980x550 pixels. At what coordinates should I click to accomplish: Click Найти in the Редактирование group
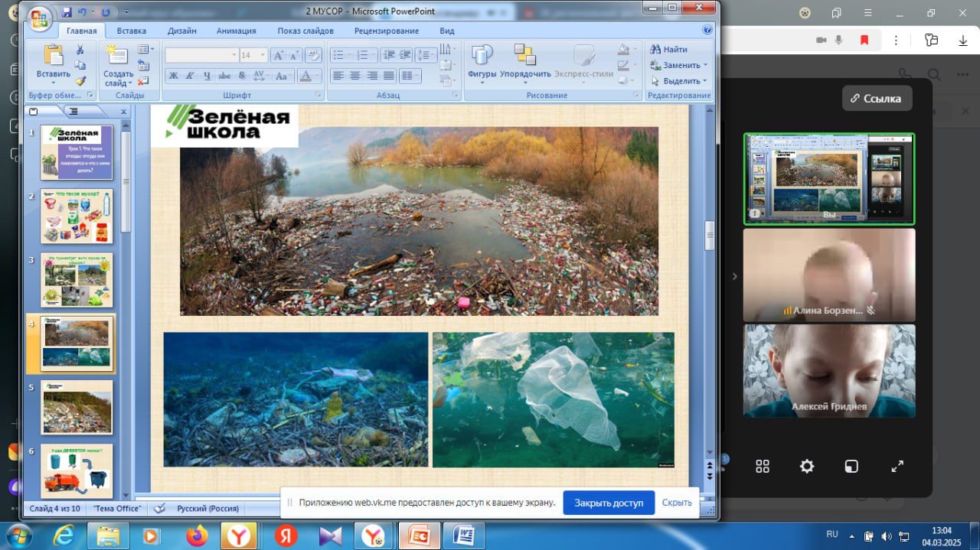point(669,50)
